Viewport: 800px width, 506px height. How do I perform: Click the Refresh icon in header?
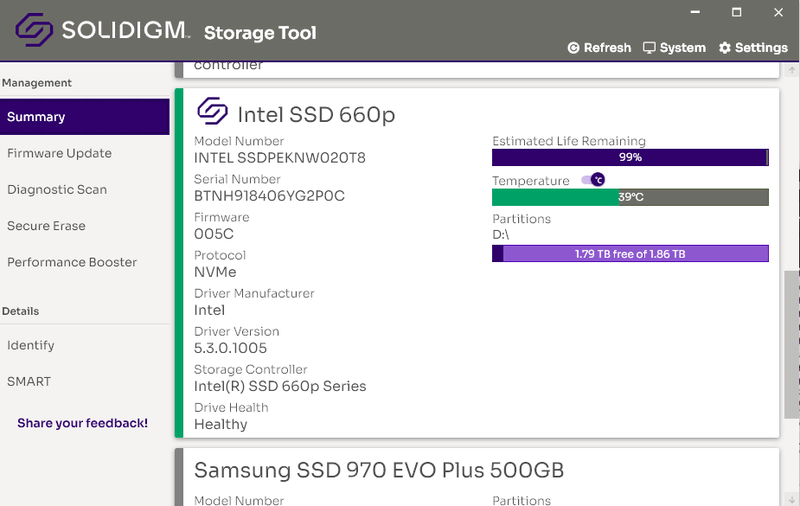click(x=574, y=48)
